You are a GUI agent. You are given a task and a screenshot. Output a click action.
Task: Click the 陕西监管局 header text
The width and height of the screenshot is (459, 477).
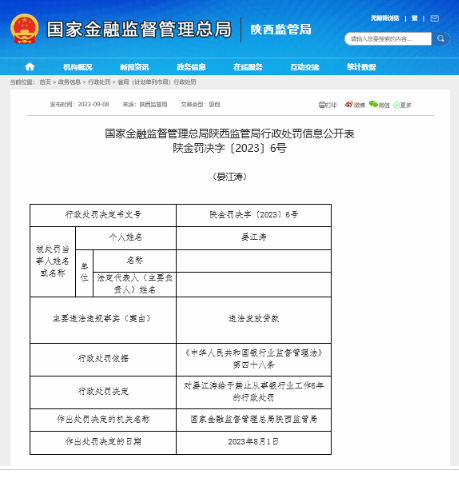281,29
